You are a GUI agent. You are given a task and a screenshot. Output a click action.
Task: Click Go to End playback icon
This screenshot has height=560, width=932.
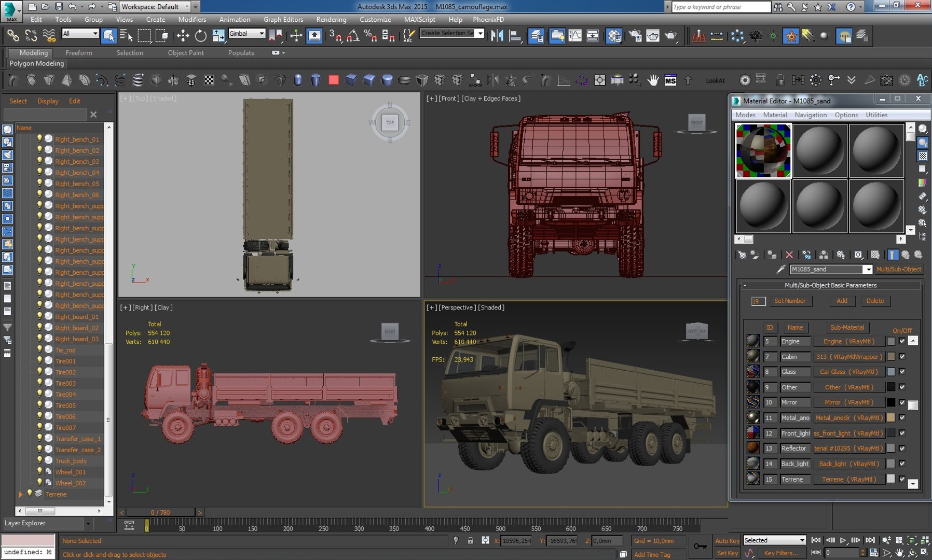click(870, 540)
